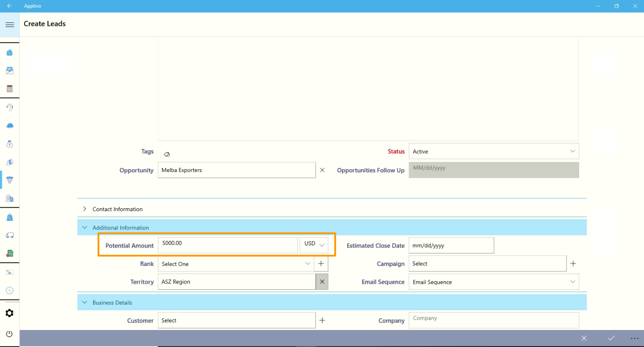The width and height of the screenshot is (644, 347).
Task: Click the Estimated Close Date field
Action: pyautogui.click(x=451, y=245)
